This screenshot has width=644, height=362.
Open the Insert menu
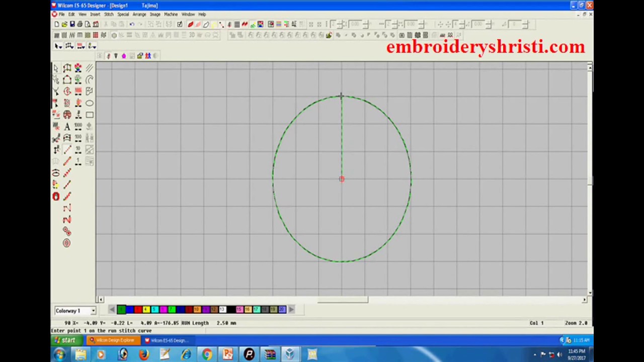pyautogui.click(x=95, y=14)
